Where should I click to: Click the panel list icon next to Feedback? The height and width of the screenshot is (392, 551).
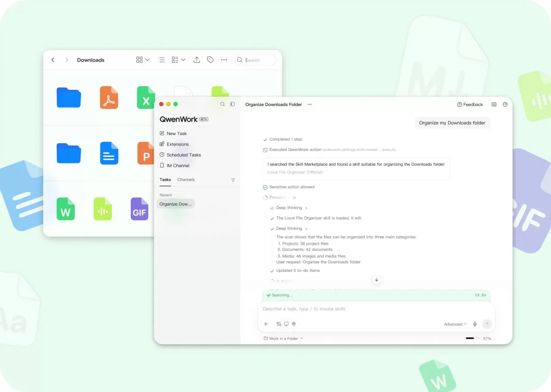[x=494, y=105]
